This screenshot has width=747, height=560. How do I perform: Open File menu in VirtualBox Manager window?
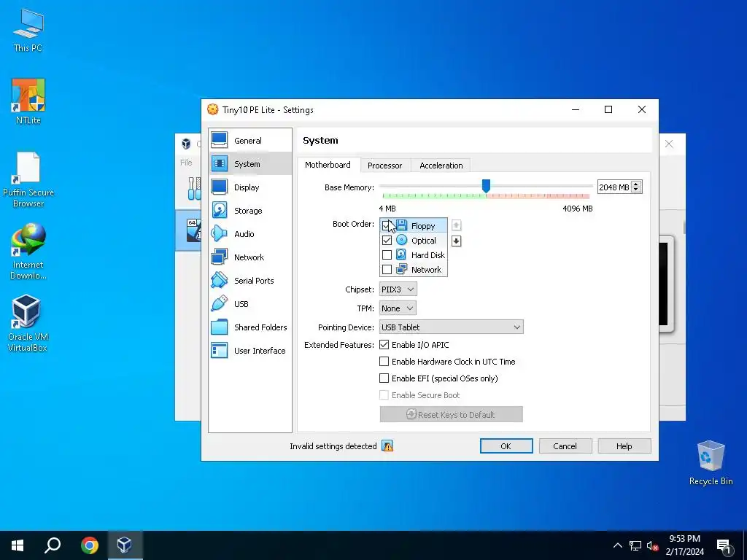tap(186, 163)
